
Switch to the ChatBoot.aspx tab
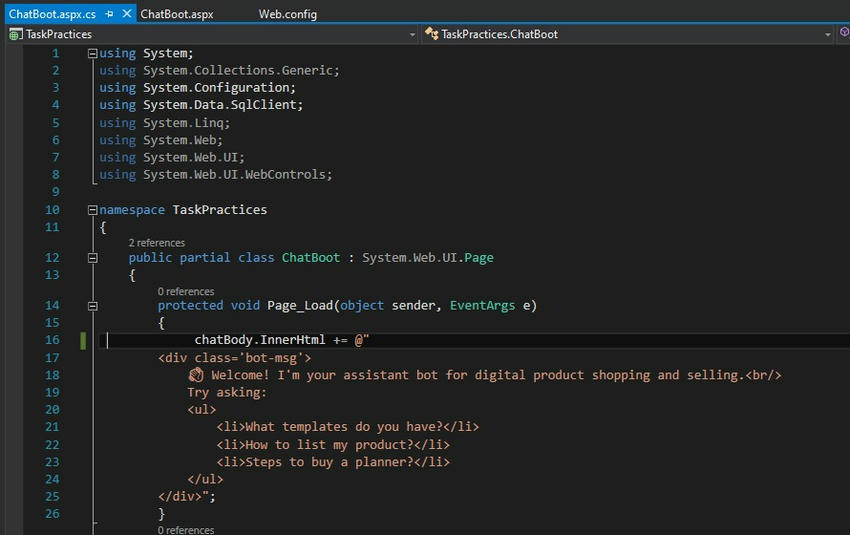[176, 14]
